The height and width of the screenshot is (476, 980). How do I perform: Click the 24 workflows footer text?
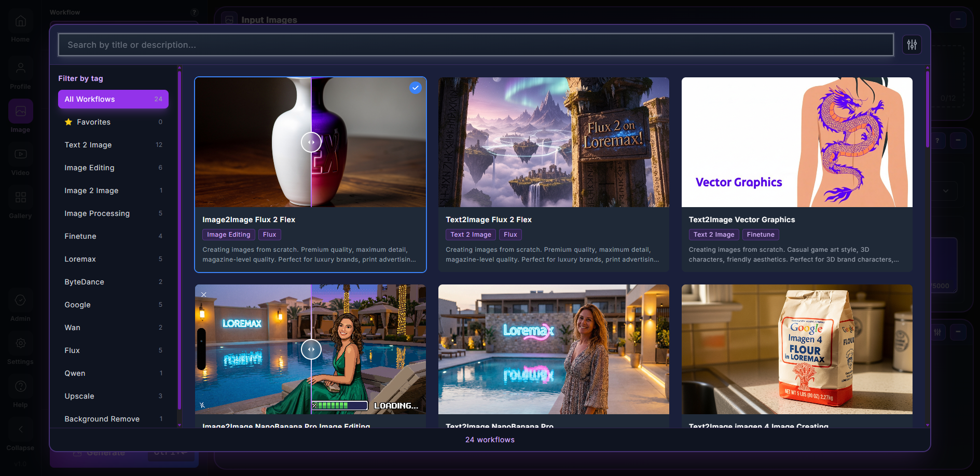coord(490,440)
